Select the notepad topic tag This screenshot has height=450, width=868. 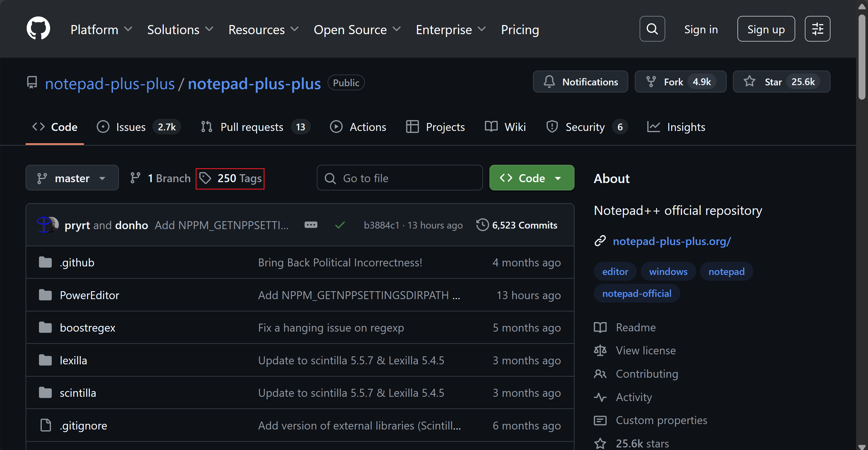point(726,272)
